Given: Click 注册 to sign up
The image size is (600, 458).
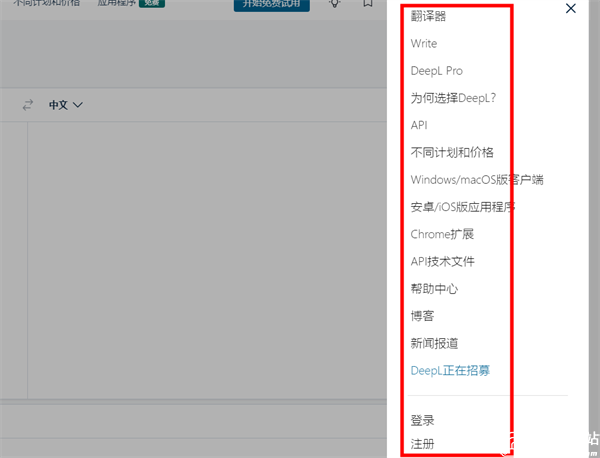Looking at the screenshot, I should coord(422,444).
